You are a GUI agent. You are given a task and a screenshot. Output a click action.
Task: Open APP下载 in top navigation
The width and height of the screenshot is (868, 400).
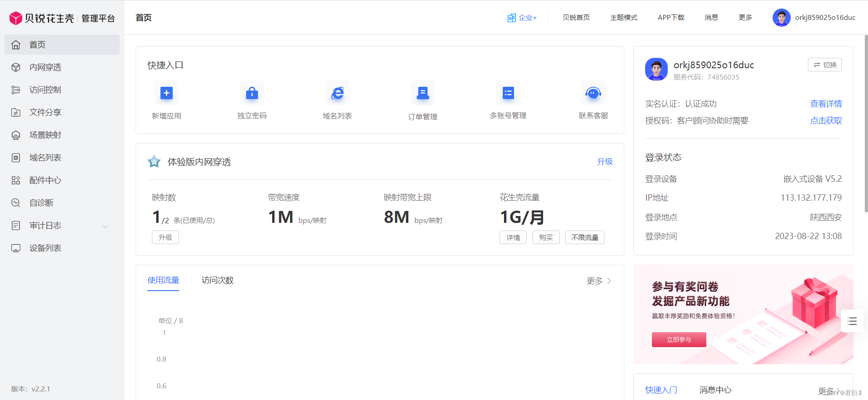671,18
